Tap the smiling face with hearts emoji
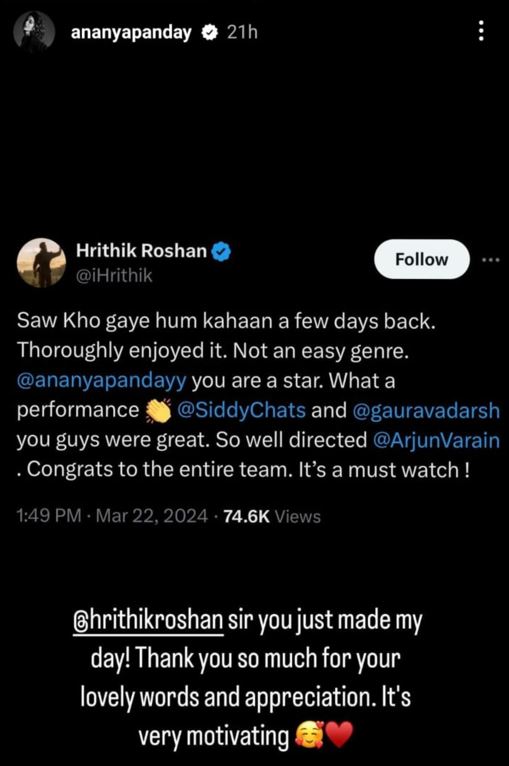This screenshot has height=766, width=509. click(x=309, y=735)
